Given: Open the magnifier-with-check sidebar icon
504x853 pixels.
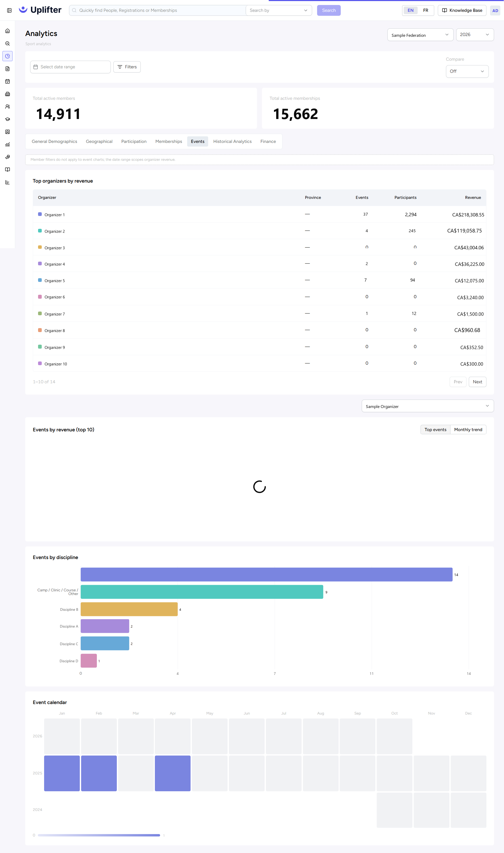Looking at the screenshot, I should tap(7, 44).
